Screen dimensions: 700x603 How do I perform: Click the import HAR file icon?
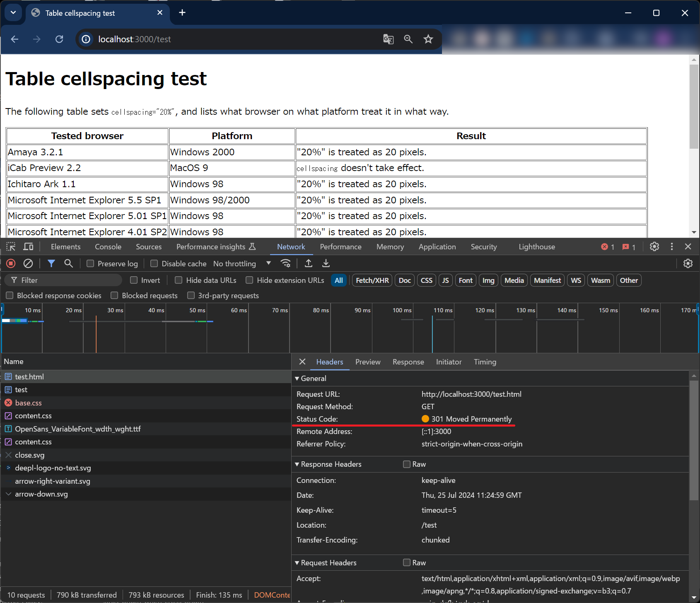coord(309,263)
